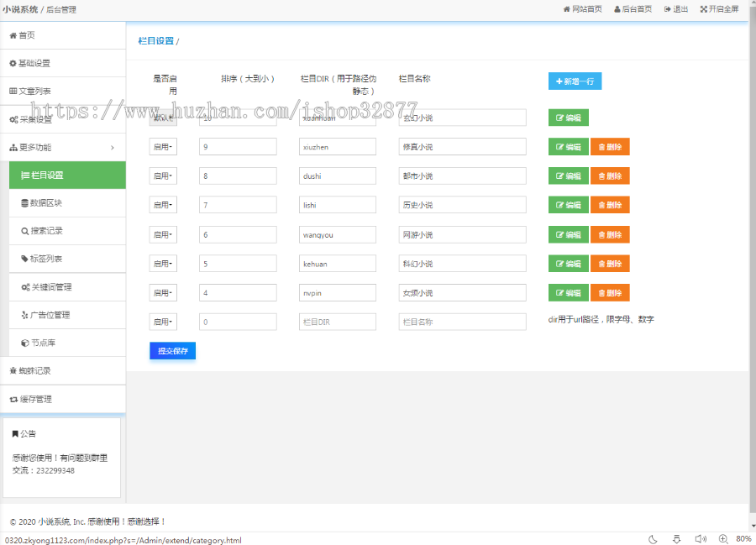Click the 缓存管理 refresh icon

13,399
